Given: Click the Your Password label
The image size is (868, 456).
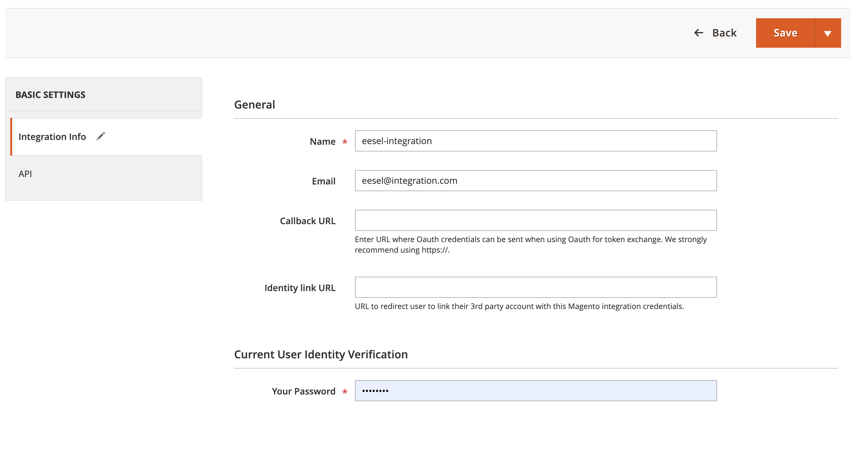Looking at the screenshot, I should pyautogui.click(x=303, y=391).
